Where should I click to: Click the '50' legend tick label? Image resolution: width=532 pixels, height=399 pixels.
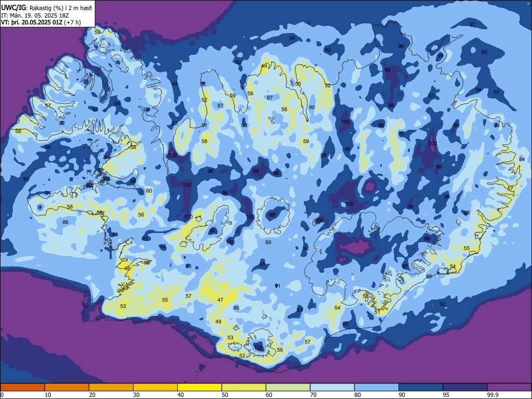[225, 395]
